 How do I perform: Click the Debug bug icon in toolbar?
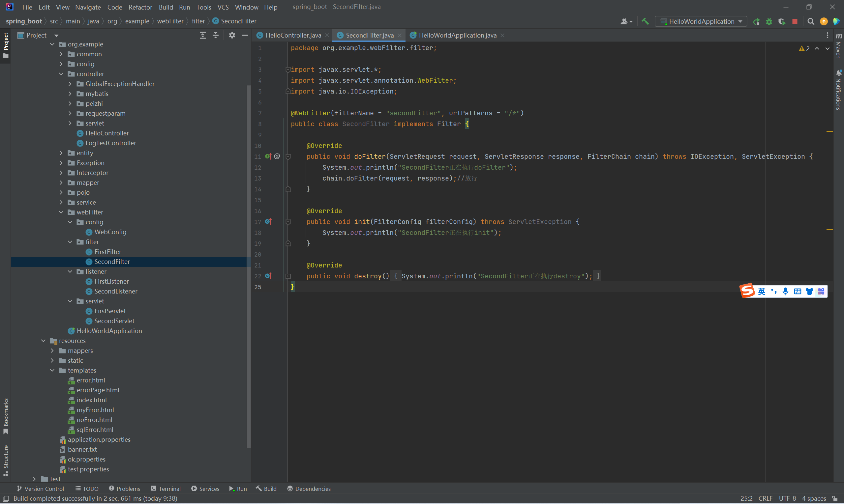coord(769,21)
